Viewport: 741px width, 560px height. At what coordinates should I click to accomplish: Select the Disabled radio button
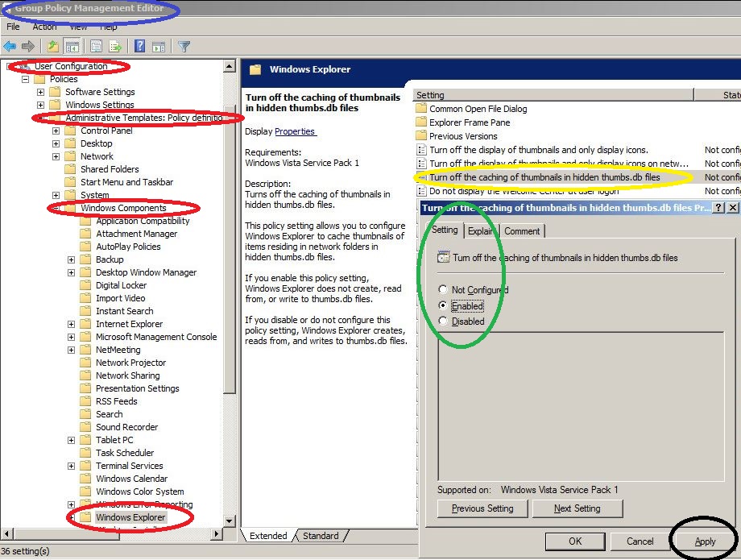pos(443,321)
